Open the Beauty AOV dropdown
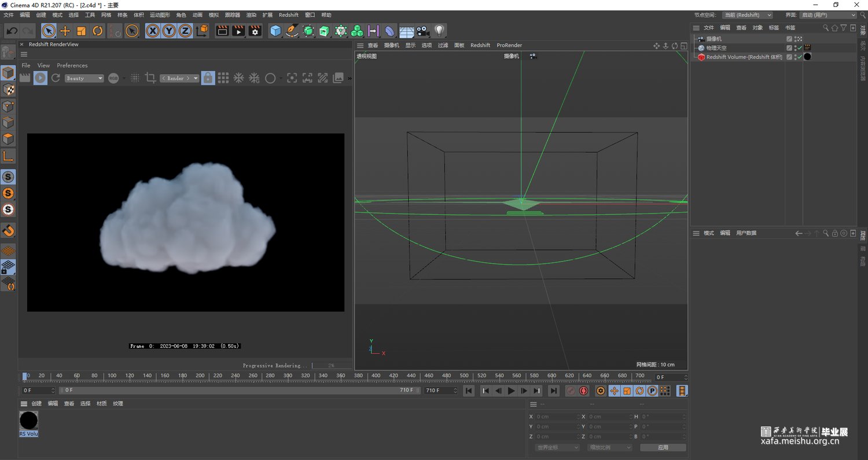 click(x=84, y=78)
